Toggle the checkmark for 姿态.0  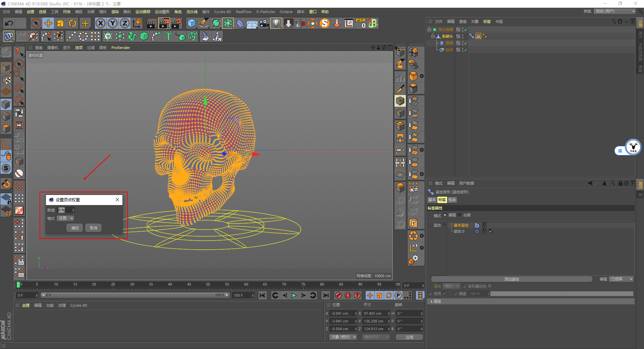click(491, 231)
